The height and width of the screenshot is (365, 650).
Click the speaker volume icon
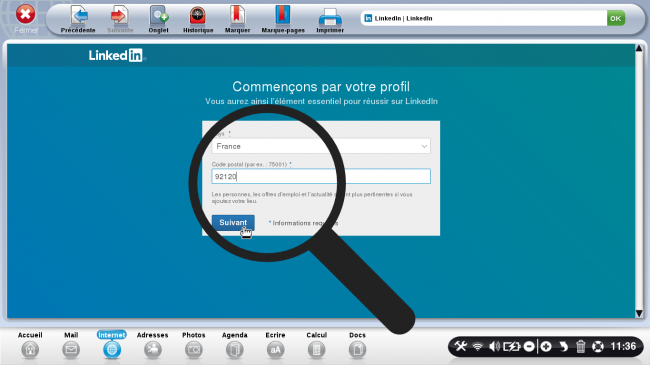pos(494,346)
